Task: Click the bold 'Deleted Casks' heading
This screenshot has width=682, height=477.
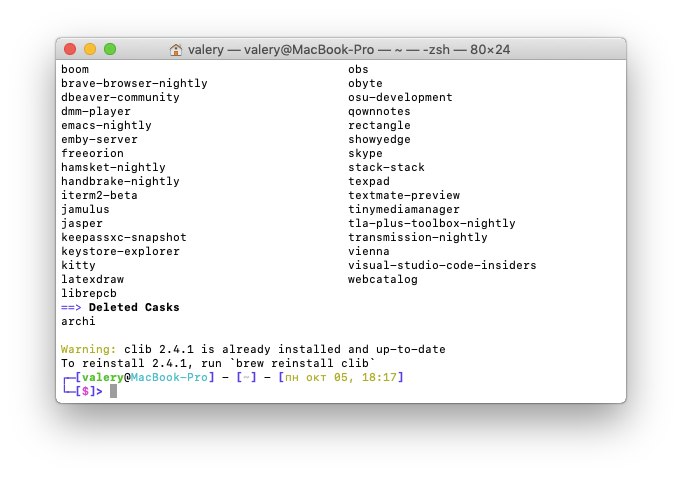Action: tap(134, 307)
